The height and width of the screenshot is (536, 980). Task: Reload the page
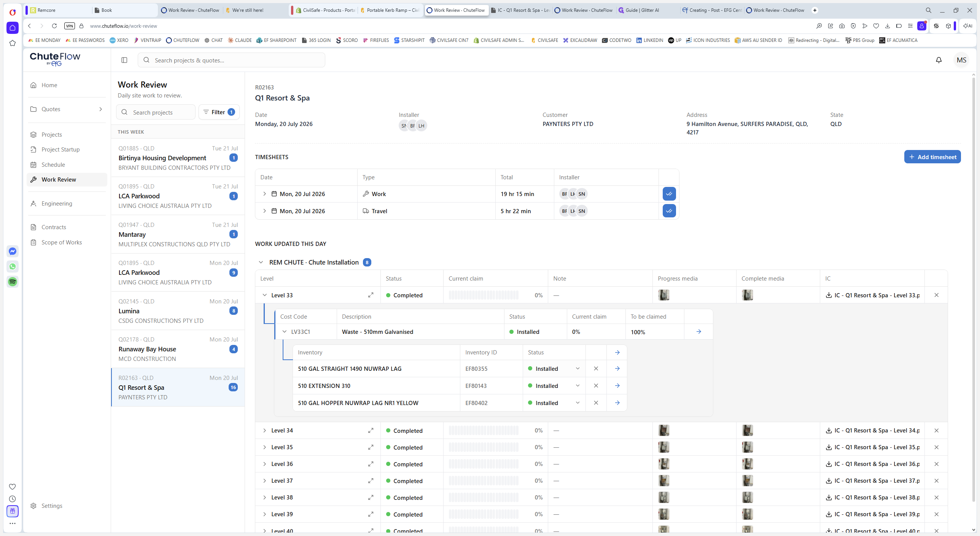click(x=54, y=26)
